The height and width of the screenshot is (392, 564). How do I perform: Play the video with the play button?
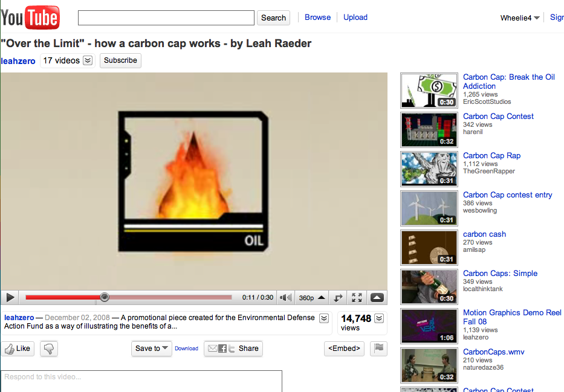(x=10, y=298)
